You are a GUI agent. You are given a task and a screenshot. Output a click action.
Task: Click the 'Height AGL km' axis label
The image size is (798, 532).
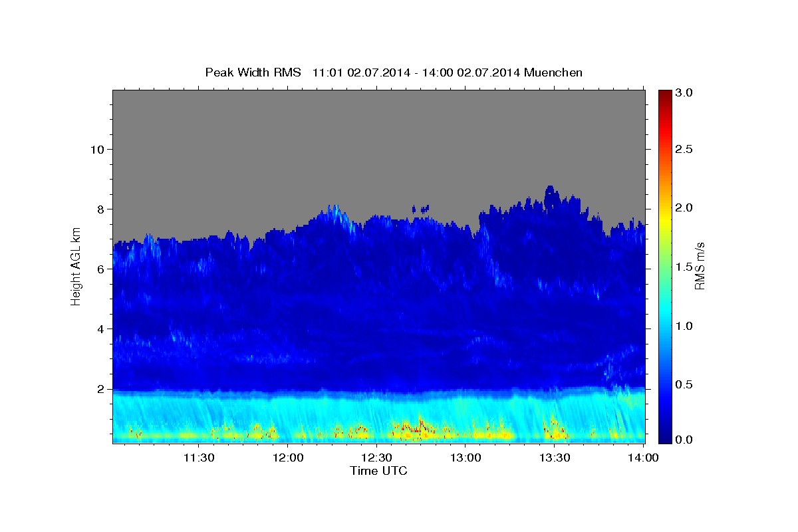point(76,266)
